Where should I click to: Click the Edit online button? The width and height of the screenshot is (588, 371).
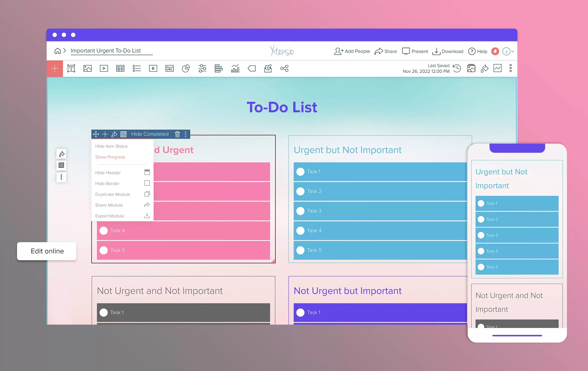[47, 251]
